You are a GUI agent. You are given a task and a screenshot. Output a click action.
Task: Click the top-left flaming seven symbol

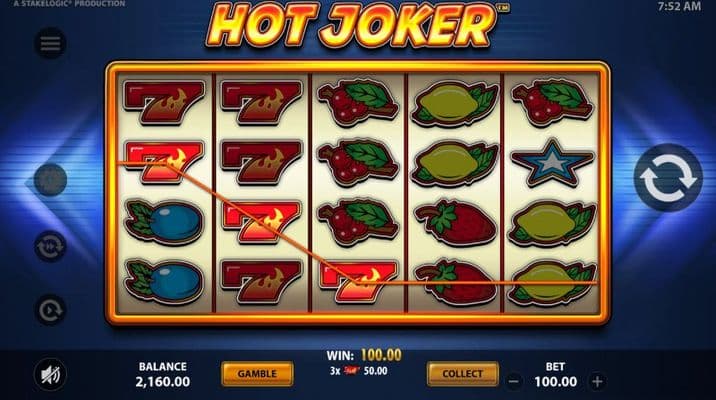click(x=163, y=102)
